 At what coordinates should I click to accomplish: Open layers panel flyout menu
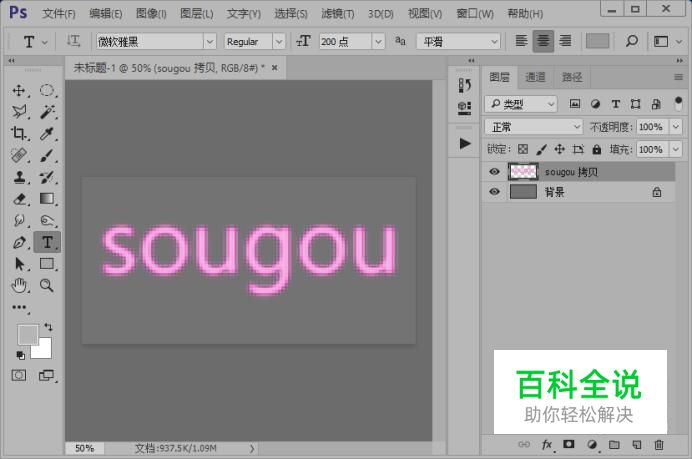[678, 77]
